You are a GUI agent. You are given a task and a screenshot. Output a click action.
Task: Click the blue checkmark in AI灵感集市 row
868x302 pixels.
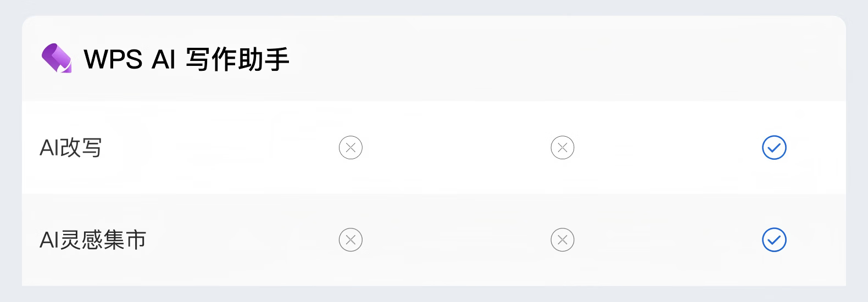pos(774,240)
